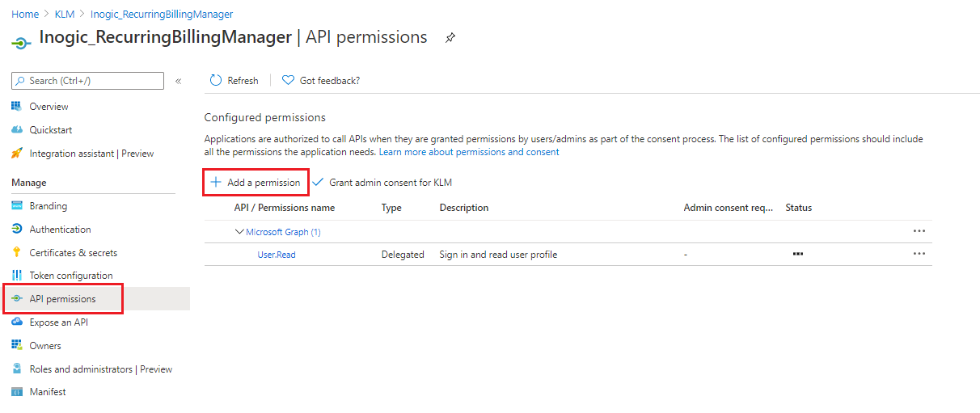The width and height of the screenshot is (980, 413).
Task: Click the Type column header
Action: 391,208
